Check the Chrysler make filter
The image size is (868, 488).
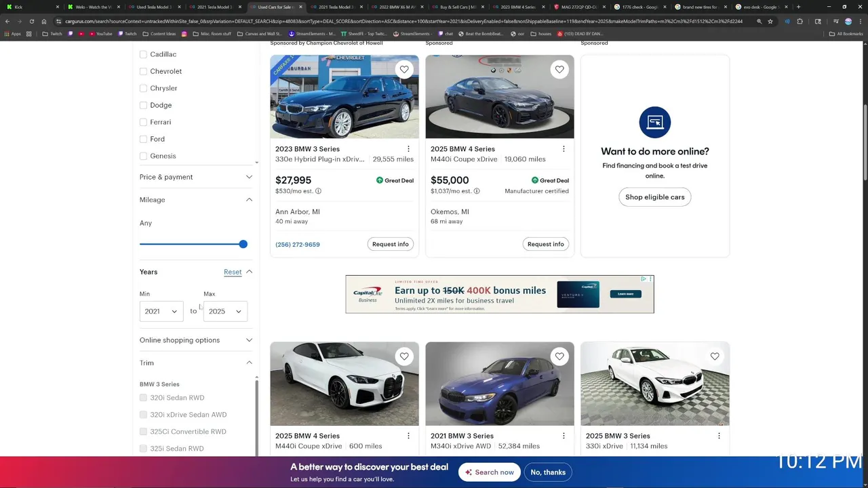[x=143, y=88]
